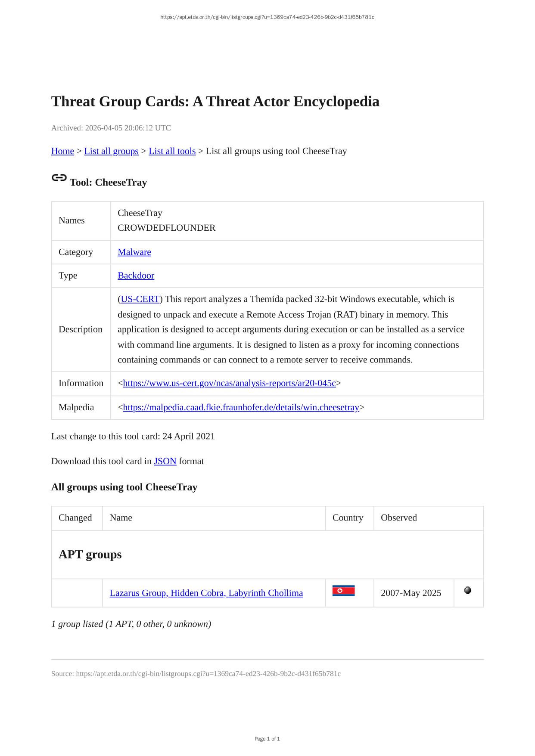Image resolution: width=535 pixels, height=756 pixels.
Task: Open the Malpedia win.cheesetray URL
Action: point(241,407)
